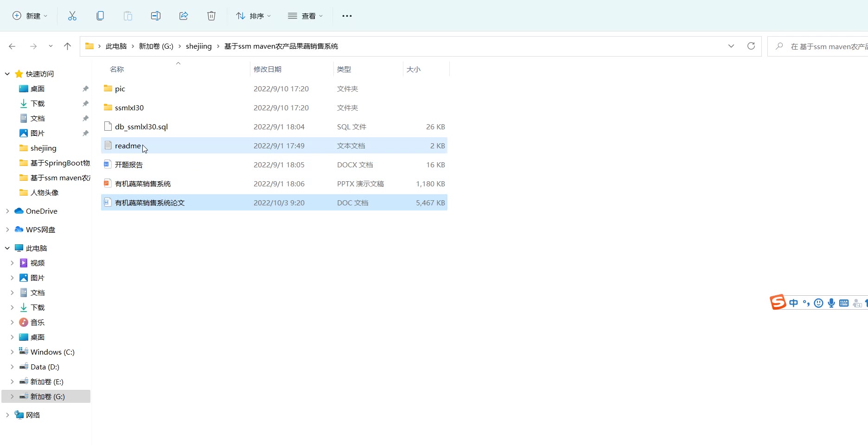Refresh the current folder view
This screenshot has height=445, width=868.
click(x=751, y=46)
